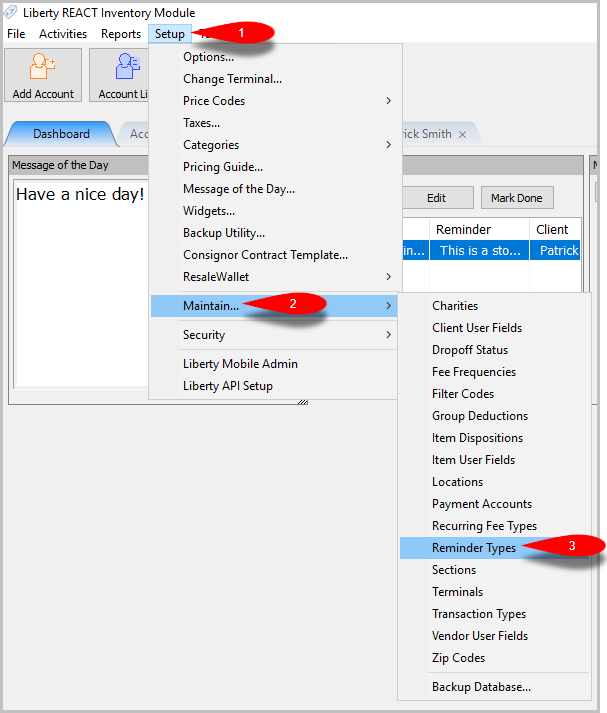Click the Client column header
Image resolution: width=607 pixels, height=713 pixels.
pos(555,230)
